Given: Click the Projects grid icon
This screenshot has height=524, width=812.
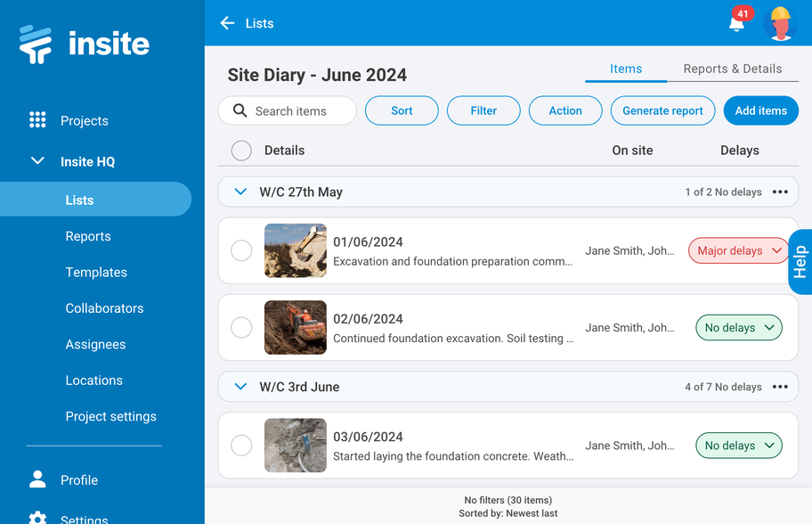Looking at the screenshot, I should pyautogui.click(x=37, y=120).
